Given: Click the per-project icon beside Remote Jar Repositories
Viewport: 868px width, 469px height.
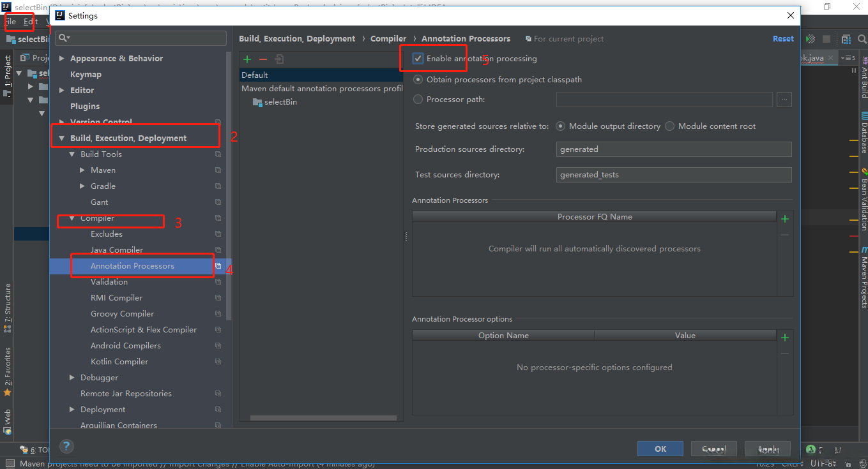Looking at the screenshot, I should 218,394.
